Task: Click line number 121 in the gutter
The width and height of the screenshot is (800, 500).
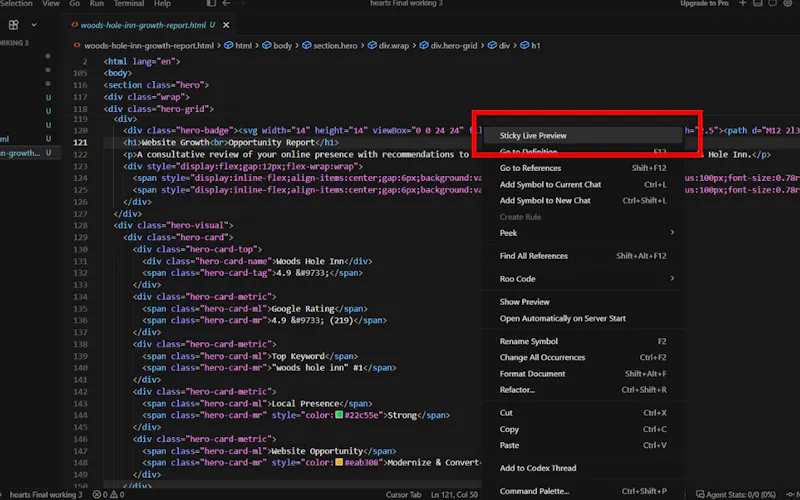Action: [x=80, y=142]
